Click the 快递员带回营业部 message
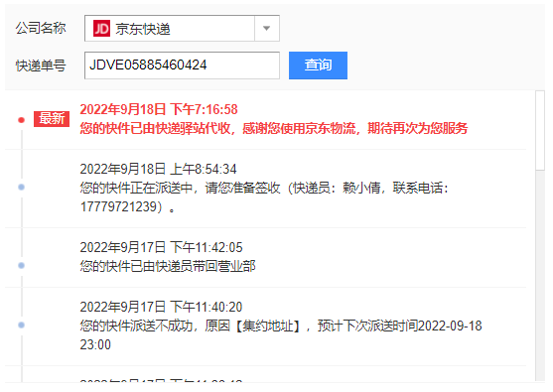Viewport: 553px width, 392px height. tap(168, 266)
